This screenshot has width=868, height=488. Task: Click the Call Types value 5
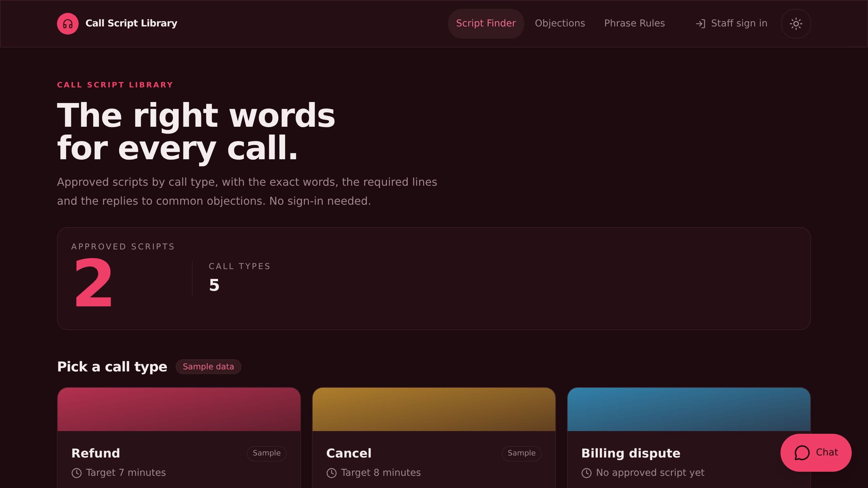click(x=214, y=285)
